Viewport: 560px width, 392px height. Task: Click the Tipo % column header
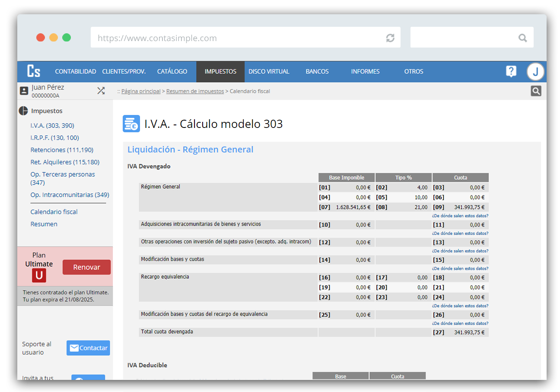coord(404,178)
